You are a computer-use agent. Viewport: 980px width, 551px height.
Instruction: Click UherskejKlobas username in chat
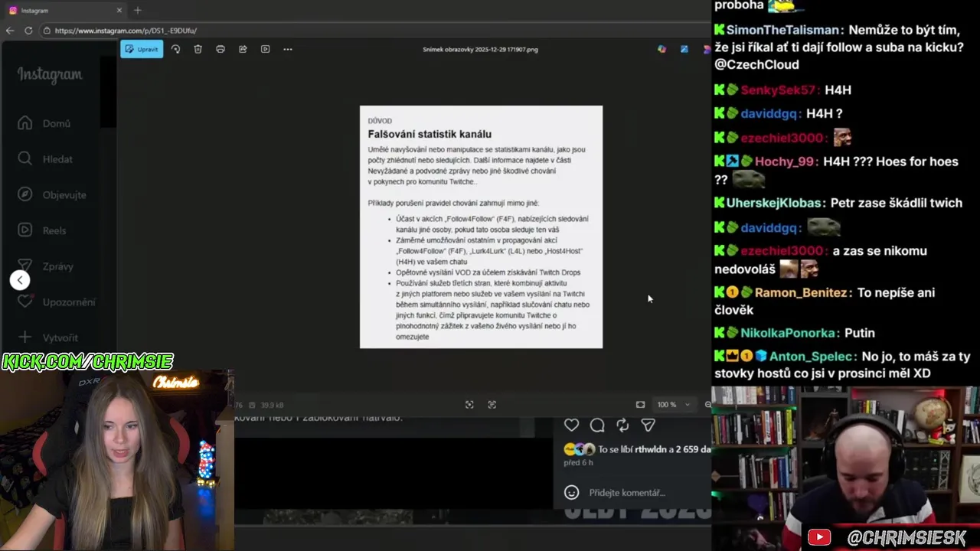[x=775, y=203]
